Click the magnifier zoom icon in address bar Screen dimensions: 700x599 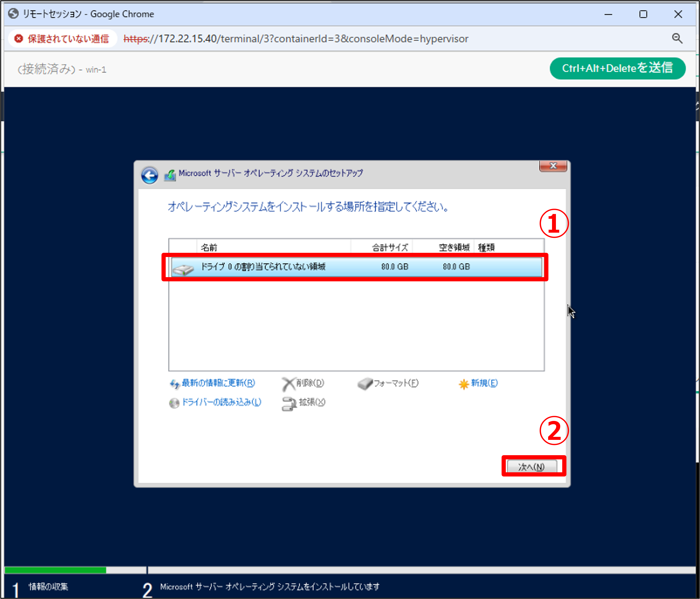click(x=677, y=38)
